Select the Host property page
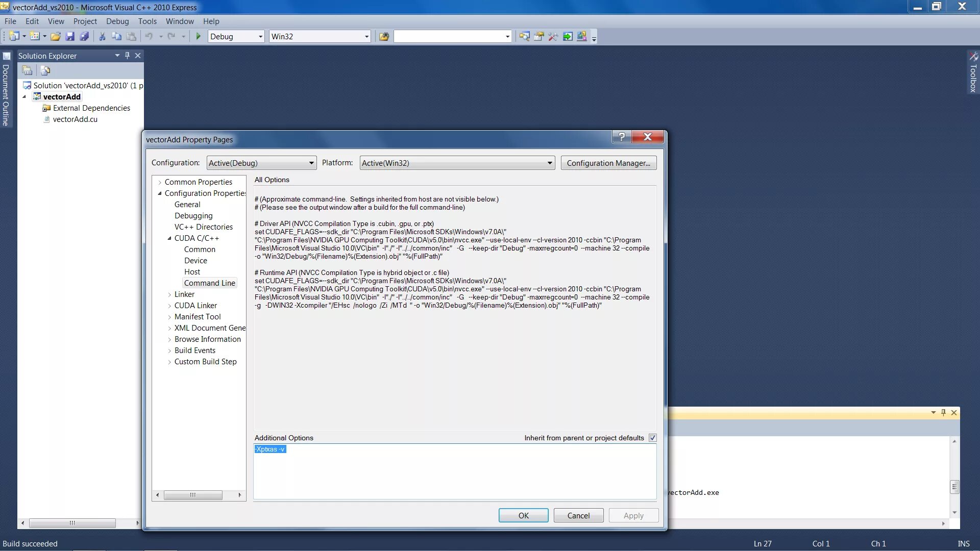The image size is (980, 551). 192,272
